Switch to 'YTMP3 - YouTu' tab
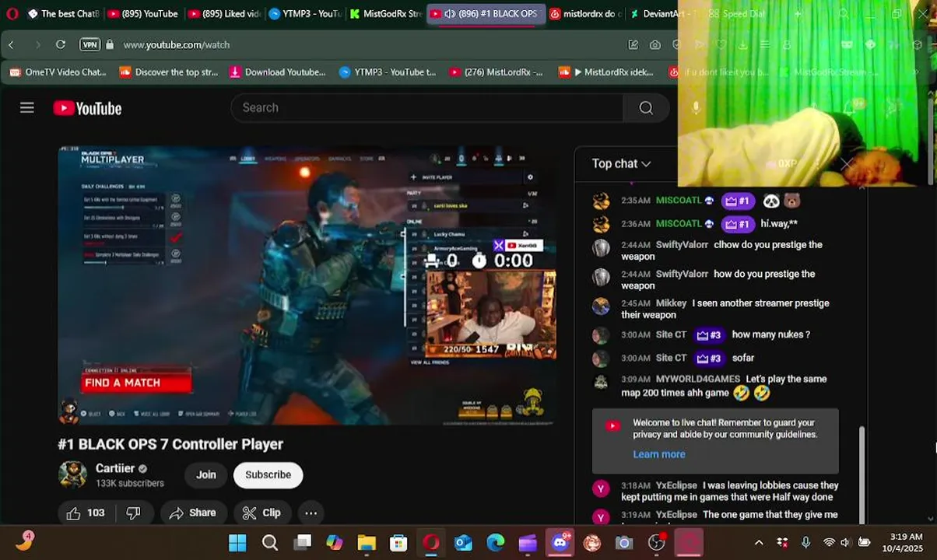Image resolution: width=937 pixels, height=560 pixels. (304, 13)
